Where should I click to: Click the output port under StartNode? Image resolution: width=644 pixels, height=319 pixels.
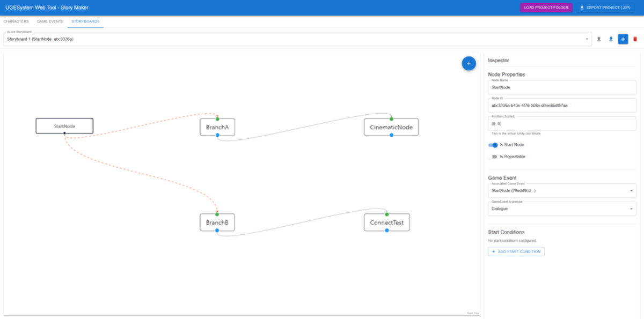pos(64,133)
